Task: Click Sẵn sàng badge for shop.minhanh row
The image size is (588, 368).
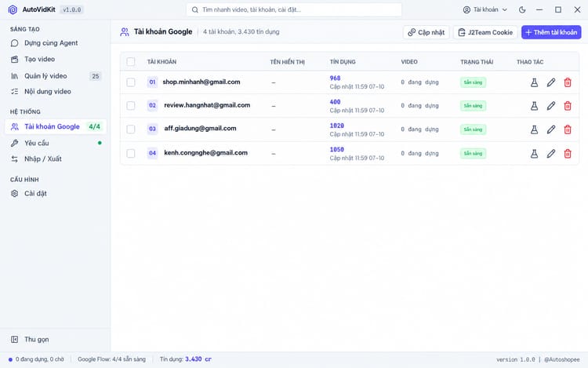Action: 473,82
